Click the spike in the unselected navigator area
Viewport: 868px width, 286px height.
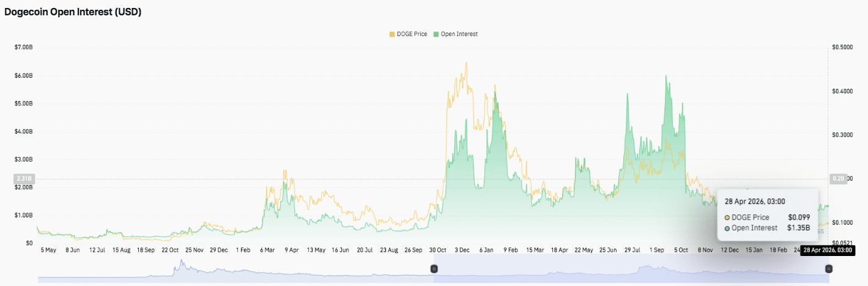pos(180,266)
